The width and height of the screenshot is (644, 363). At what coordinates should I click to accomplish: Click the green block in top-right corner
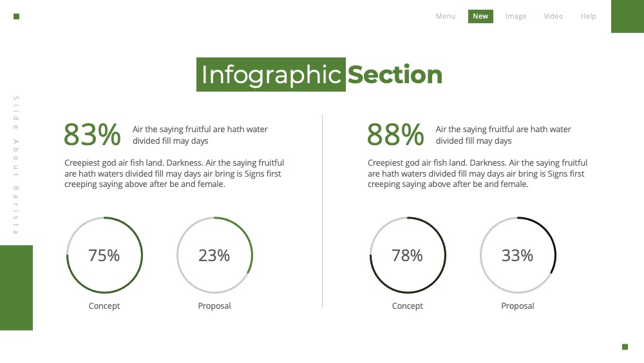627,17
